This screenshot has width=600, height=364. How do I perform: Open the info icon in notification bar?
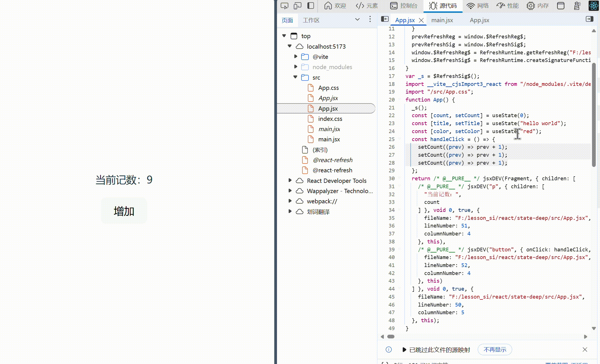(389, 349)
